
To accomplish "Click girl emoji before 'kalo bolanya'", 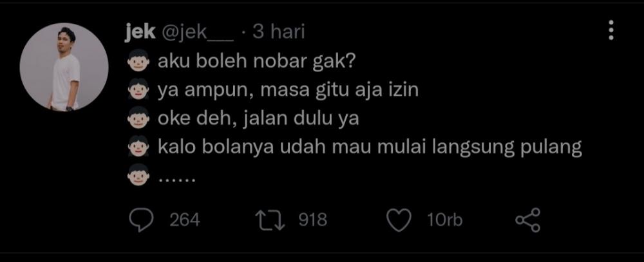I will [x=138, y=147].
